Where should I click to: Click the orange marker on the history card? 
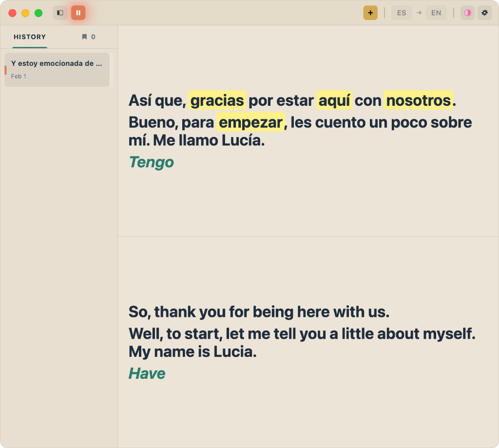[4, 69]
